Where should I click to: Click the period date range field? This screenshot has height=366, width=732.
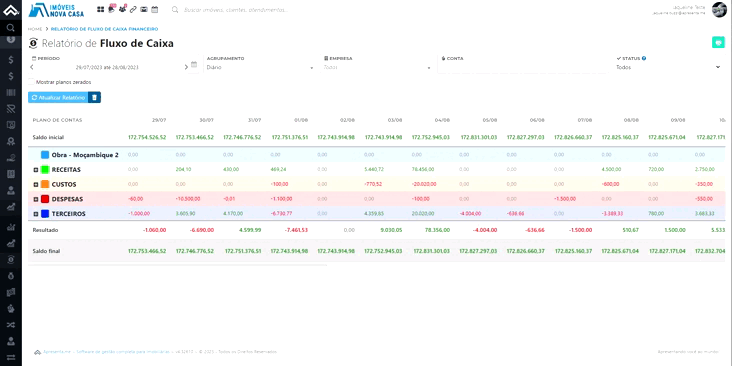coord(107,67)
